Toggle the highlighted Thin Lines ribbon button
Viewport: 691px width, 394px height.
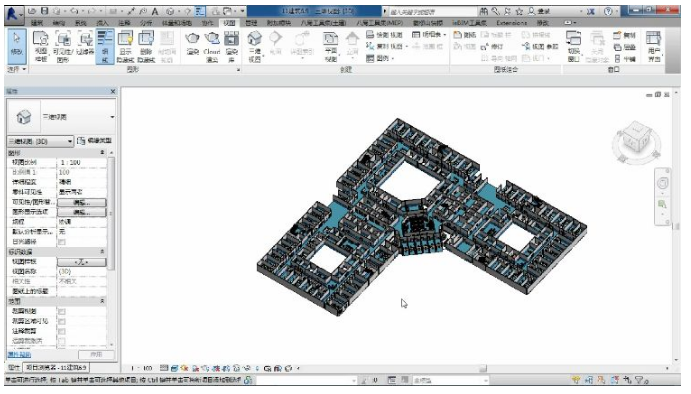(105, 46)
